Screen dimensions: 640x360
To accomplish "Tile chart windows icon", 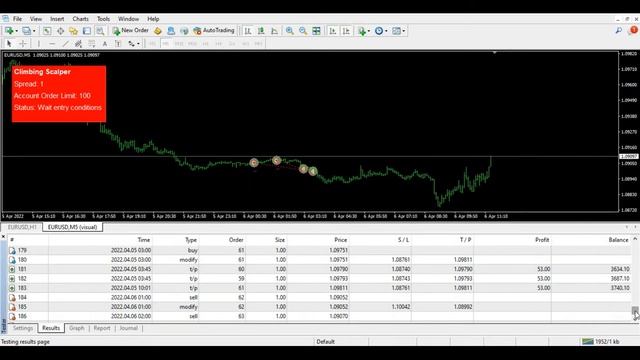I will (x=316, y=31).
